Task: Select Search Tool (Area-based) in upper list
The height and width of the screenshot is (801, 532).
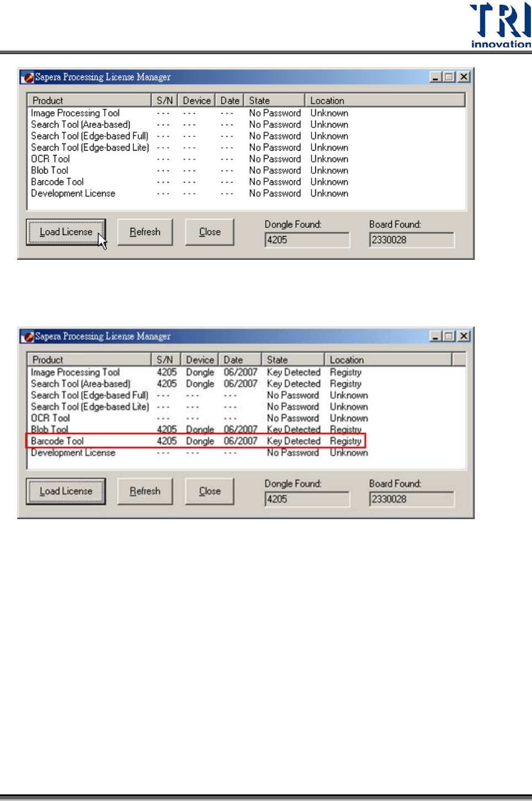Action: (x=246, y=125)
